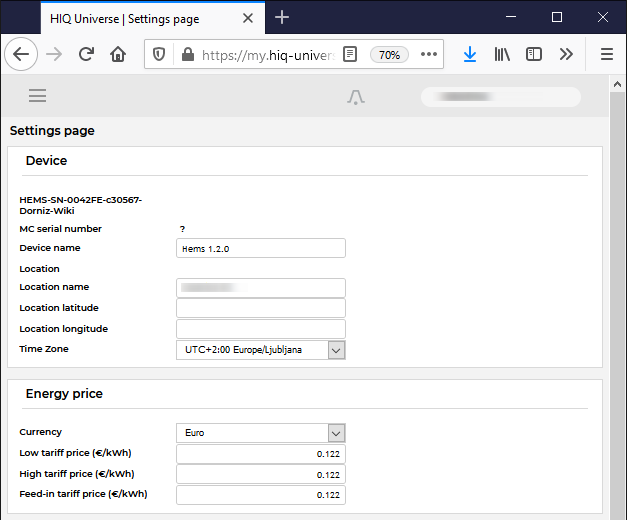Click the Low tariff price field
This screenshot has height=520, width=627.
[260, 454]
